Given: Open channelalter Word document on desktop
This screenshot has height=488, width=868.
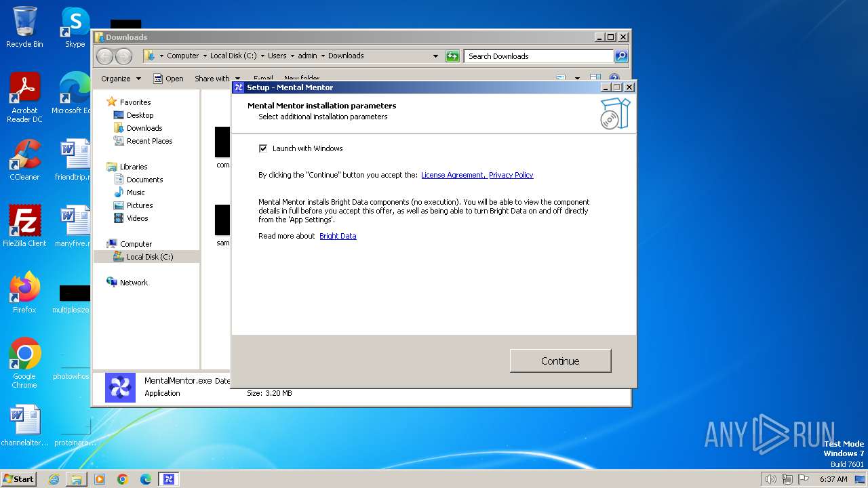Looking at the screenshot, I should [24, 426].
